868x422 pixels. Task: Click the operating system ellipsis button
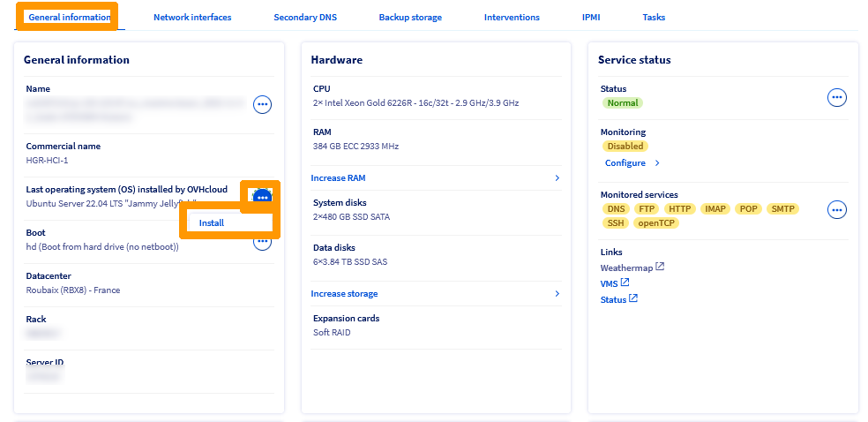click(262, 196)
